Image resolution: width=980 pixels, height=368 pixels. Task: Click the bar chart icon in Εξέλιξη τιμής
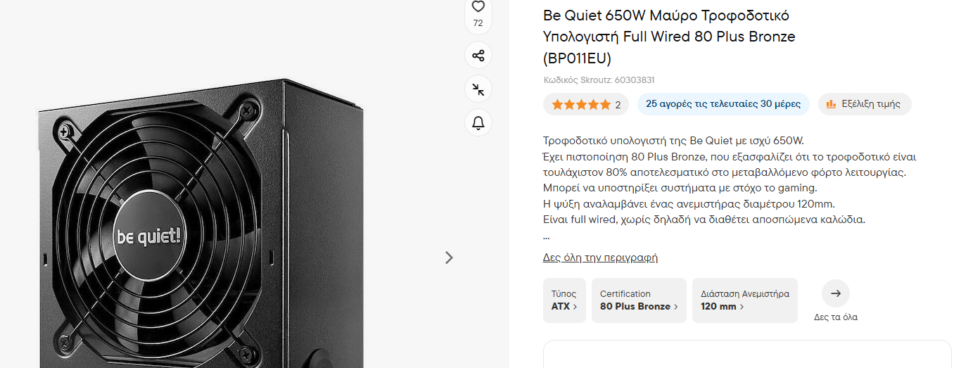[831, 104]
